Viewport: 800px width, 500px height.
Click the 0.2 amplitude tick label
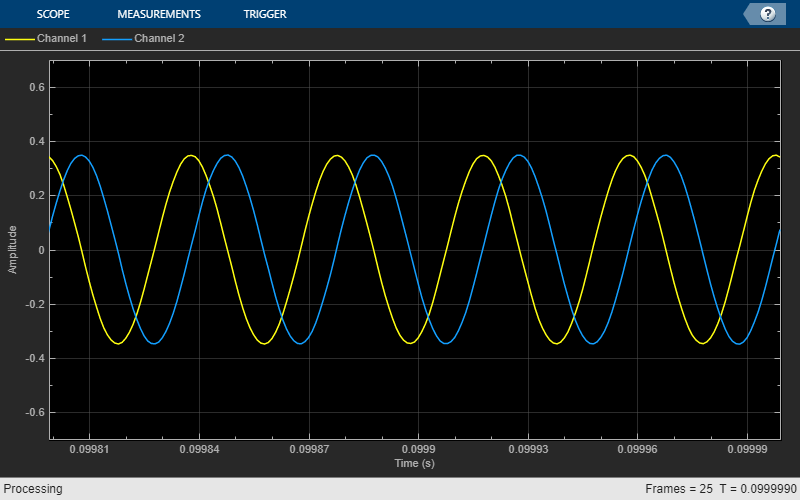click(37, 195)
